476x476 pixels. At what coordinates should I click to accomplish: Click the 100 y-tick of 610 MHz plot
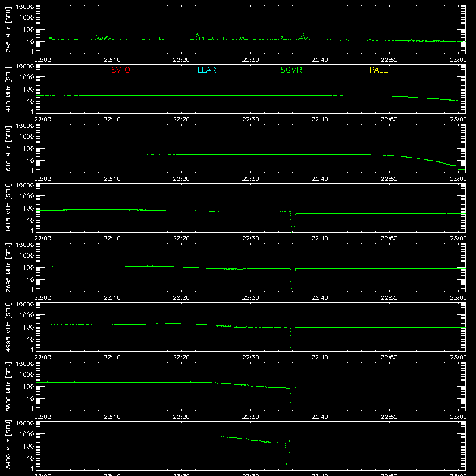tap(29, 148)
